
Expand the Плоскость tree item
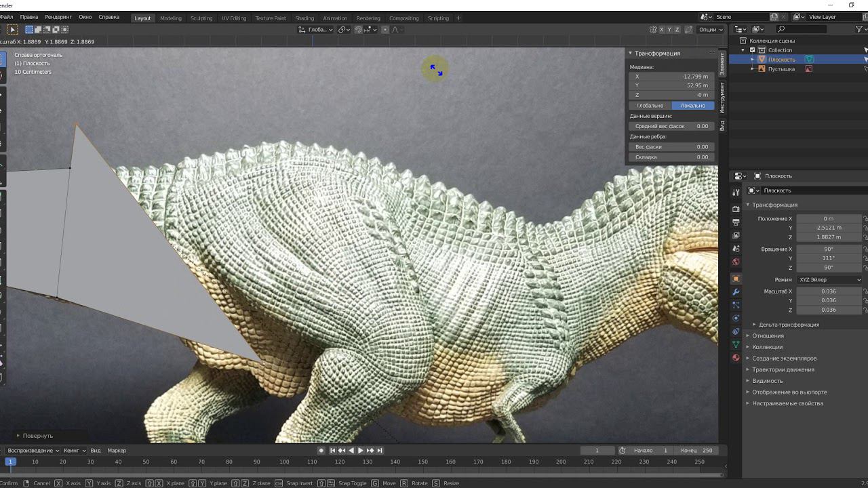tap(752, 60)
